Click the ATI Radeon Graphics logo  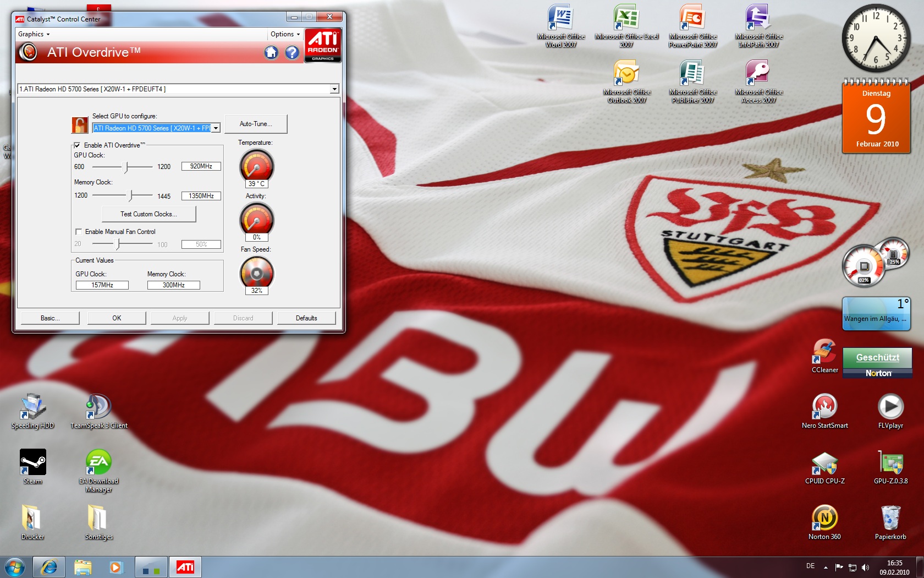[x=323, y=45]
